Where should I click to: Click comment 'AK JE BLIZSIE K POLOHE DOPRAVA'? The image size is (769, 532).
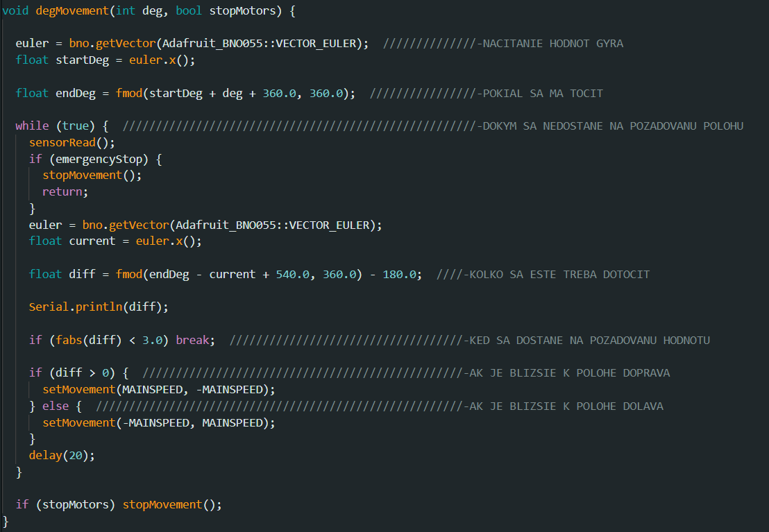569,373
